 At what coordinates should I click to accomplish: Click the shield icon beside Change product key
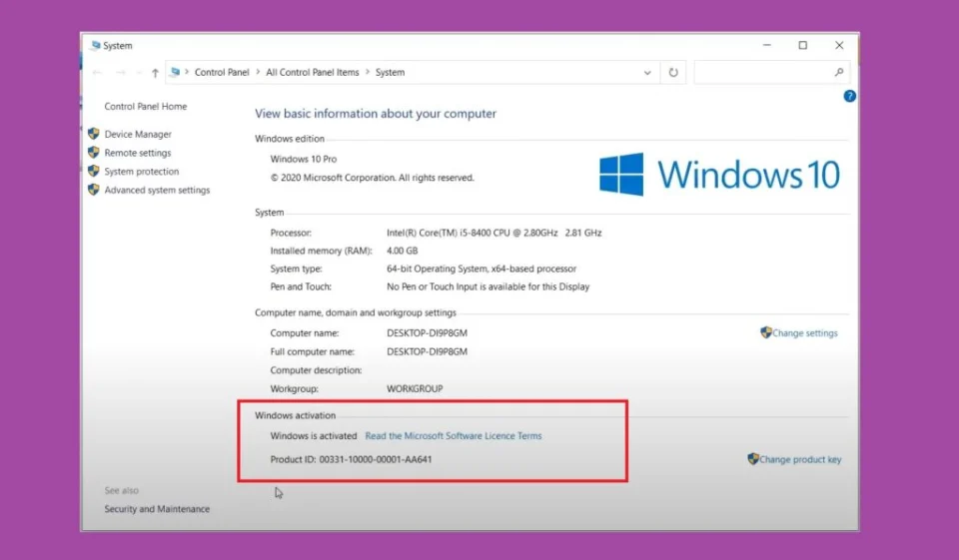(753, 458)
